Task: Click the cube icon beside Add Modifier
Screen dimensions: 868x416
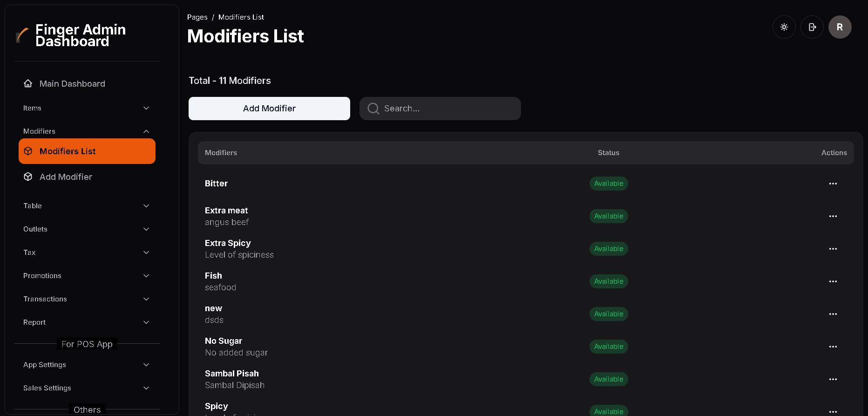Action: [x=28, y=177]
